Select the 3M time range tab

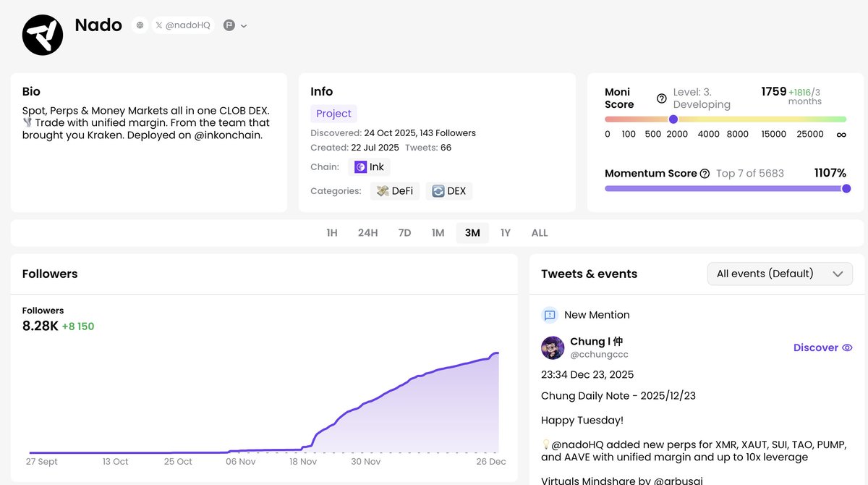472,233
